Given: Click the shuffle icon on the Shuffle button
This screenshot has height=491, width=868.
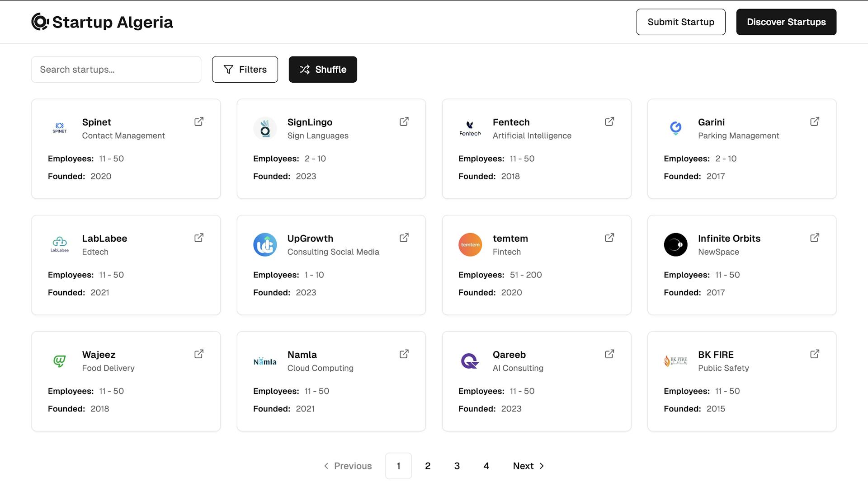Looking at the screenshot, I should tap(304, 69).
